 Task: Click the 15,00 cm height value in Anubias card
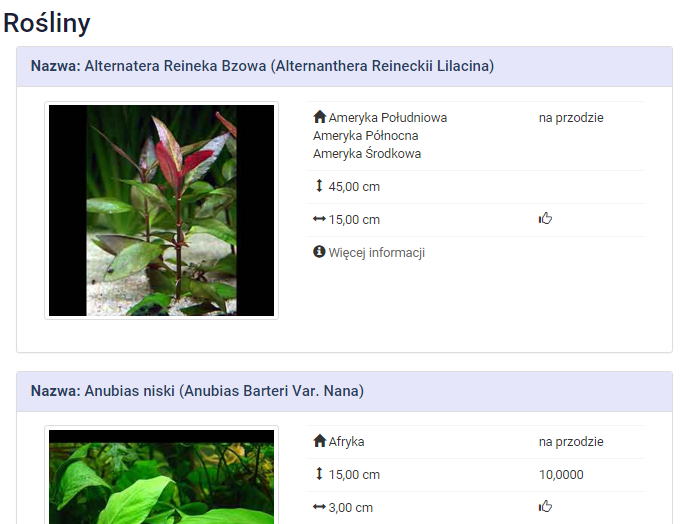[354, 475]
